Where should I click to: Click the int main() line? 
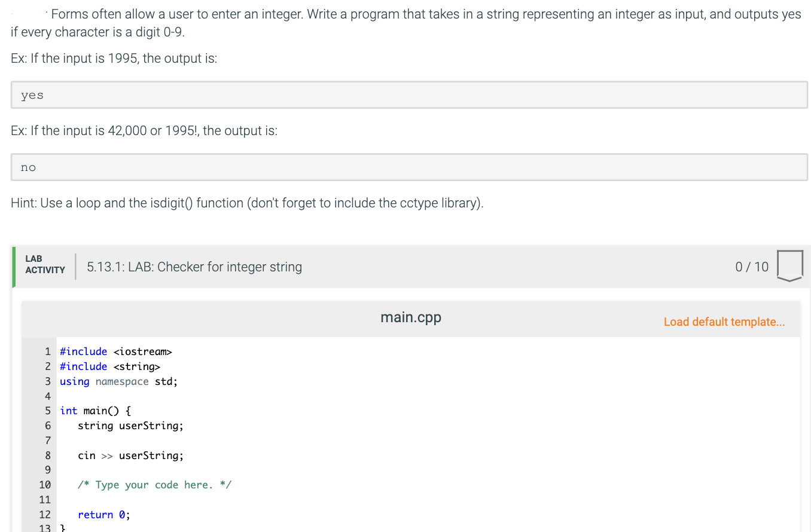[x=96, y=411]
